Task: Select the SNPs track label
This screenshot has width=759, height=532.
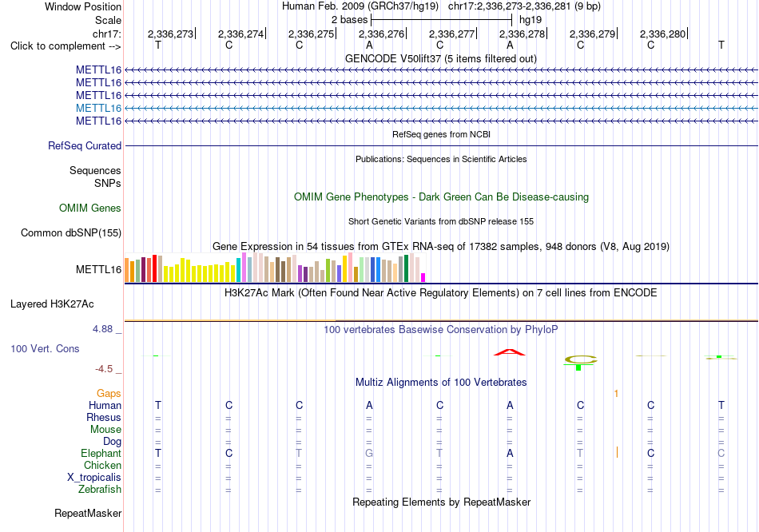Action: pyautogui.click(x=108, y=184)
